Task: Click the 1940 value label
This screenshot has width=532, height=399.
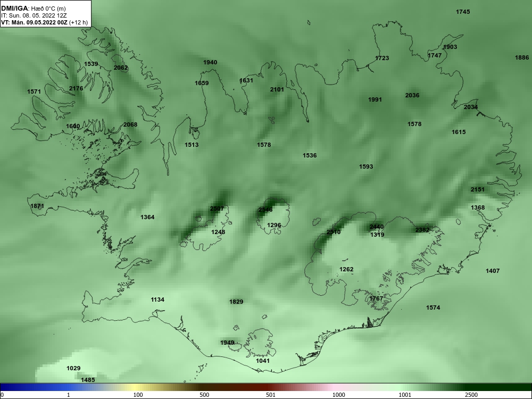Action: tap(210, 62)
